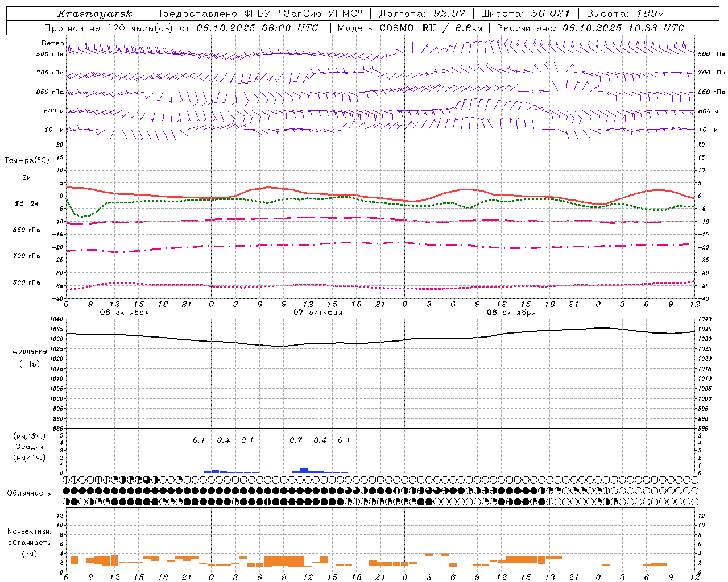Click the Тем-ра(°C) axis label
Viewport: 728px width, 582px height.
click(27, 161)
